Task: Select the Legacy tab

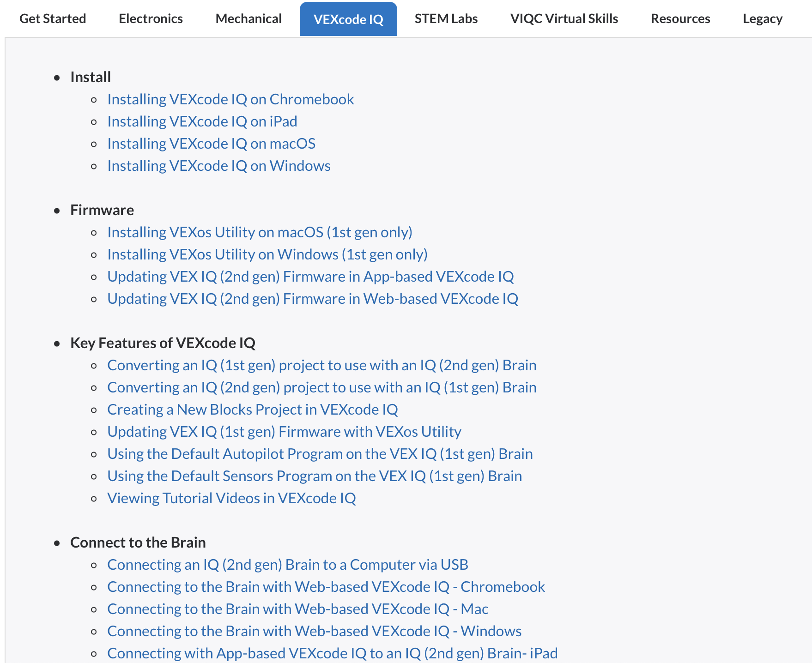Action: tap(762, 18)
